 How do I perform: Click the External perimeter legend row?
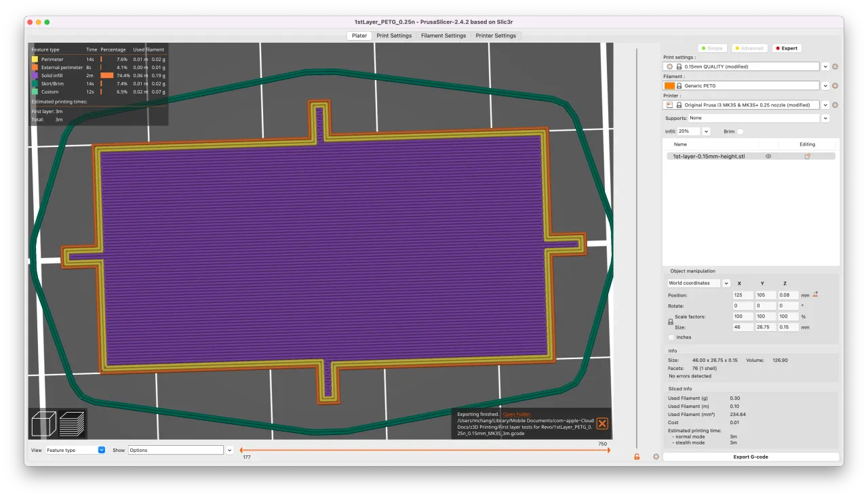point(98,68)
